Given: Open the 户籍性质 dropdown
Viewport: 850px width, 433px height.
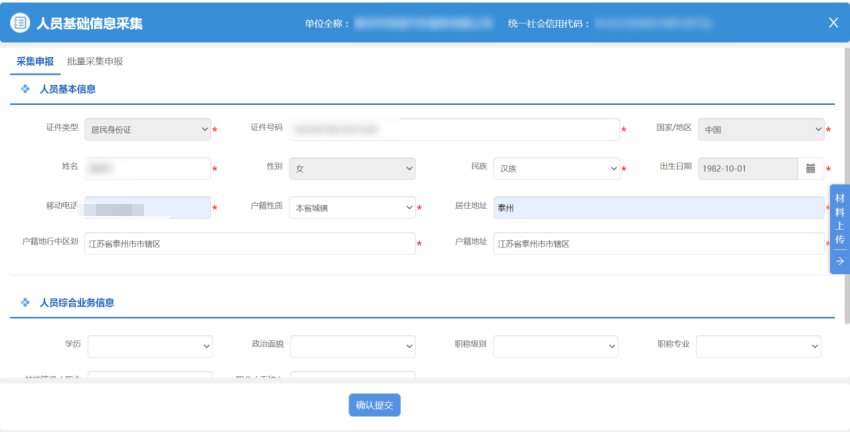Looking at the screenshot, I should point(352,208).
